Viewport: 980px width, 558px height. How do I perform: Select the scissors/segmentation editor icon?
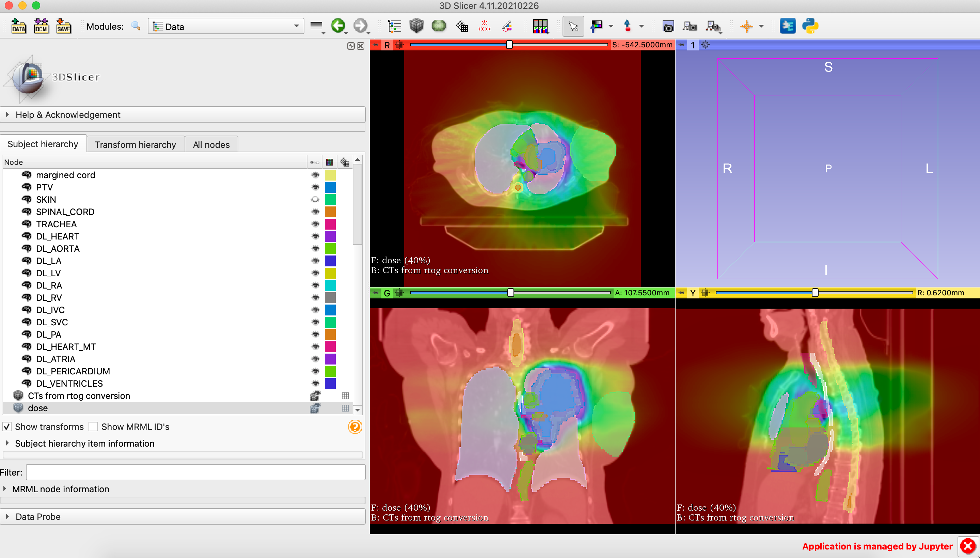507,26
